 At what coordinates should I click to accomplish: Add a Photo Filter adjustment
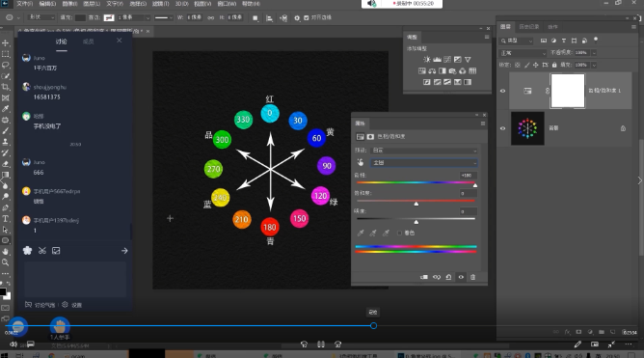point(452,70)
